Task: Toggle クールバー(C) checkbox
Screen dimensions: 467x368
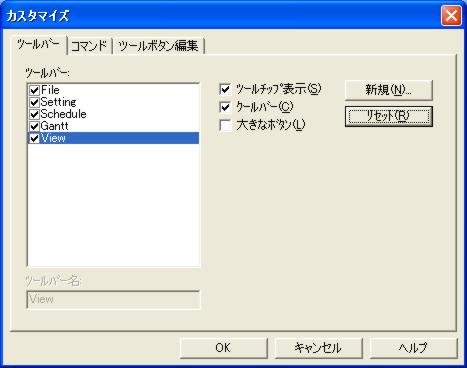Action: tap(225, 107)
